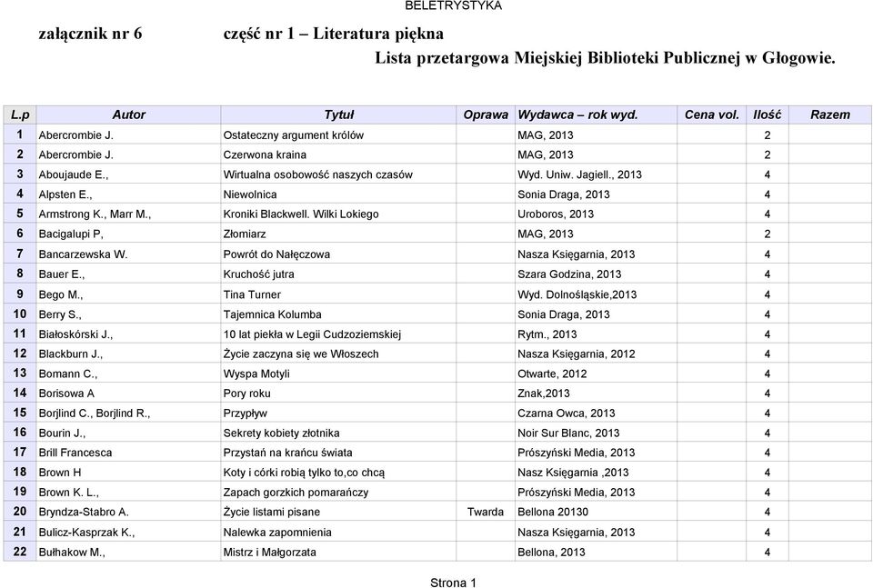The height and width of the screenshot is (588, 873).
Task: Click publisher 'Wyd. Dolnośląskie,2013'
Action: (577, 294)
